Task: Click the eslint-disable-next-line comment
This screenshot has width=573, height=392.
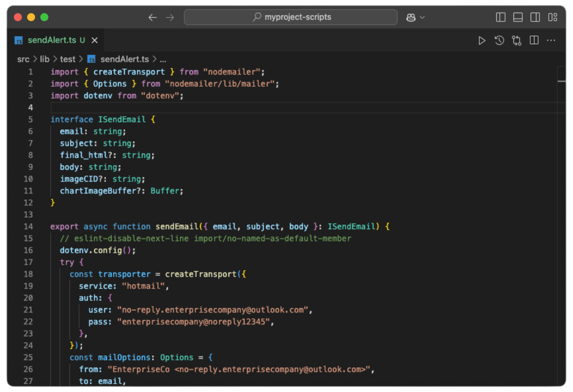Action: point(205,239)
